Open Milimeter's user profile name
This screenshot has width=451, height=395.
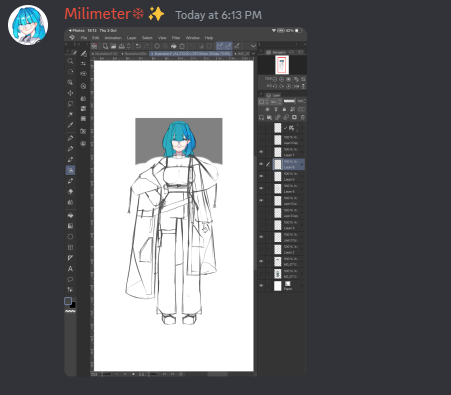[x=98, y=14]
